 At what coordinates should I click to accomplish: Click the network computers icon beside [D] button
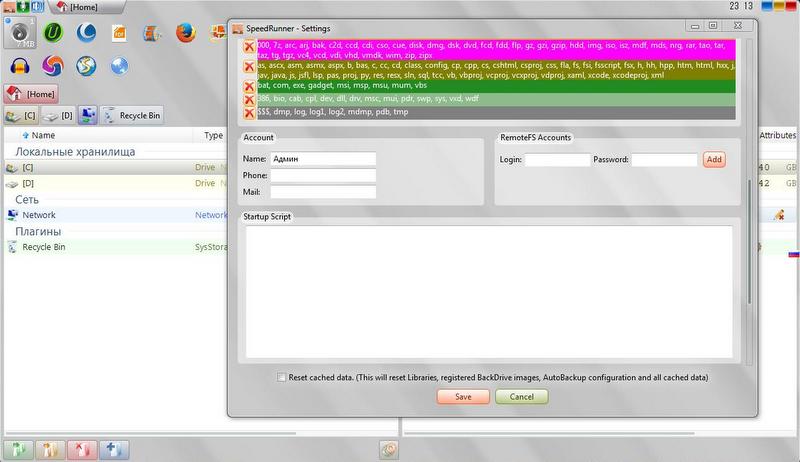[x=88, y=116]
